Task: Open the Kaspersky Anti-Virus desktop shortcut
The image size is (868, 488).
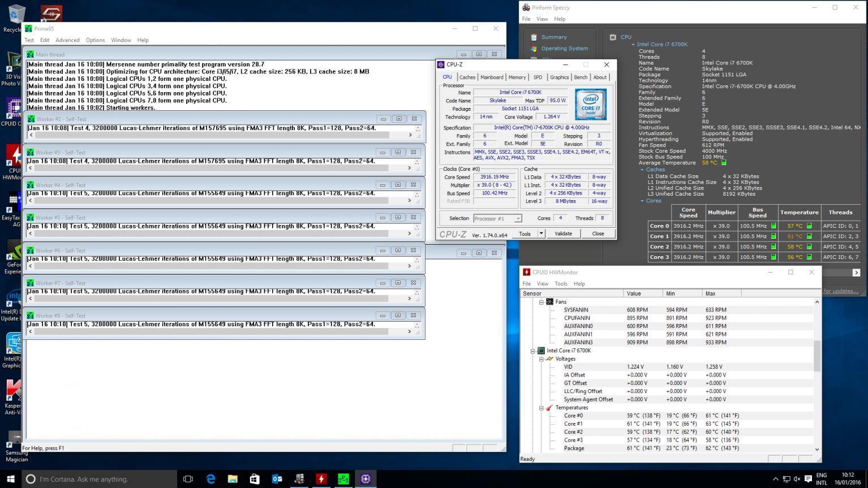Action: pos(14,397)
